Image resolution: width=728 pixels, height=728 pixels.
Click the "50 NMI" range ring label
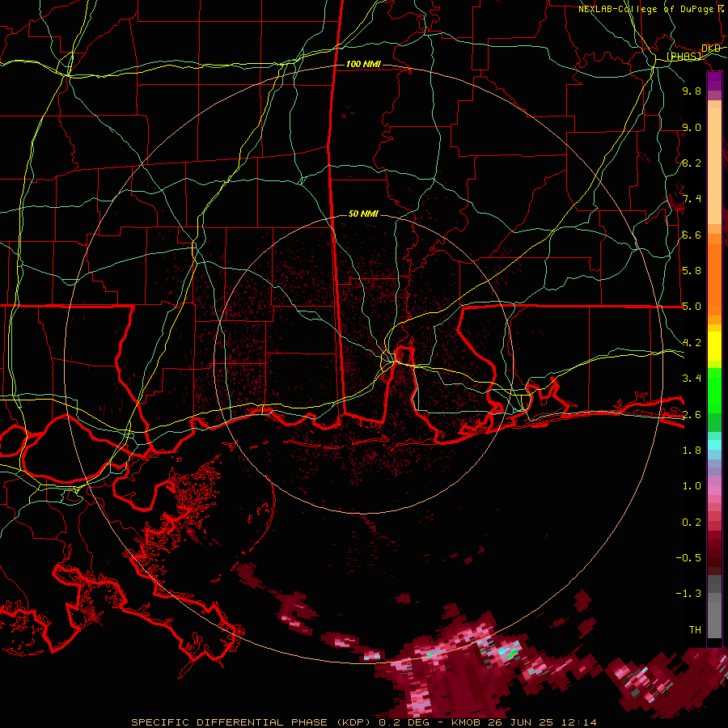coord(363,214)
